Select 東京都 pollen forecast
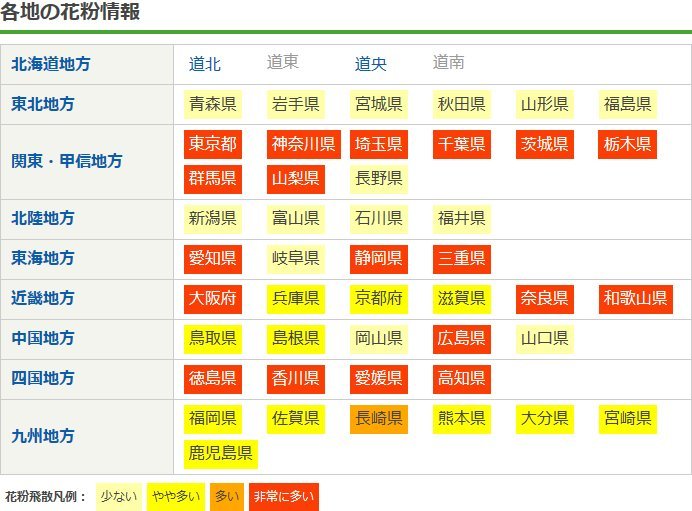This screenshot has height=511, width=692. (213, 144)
